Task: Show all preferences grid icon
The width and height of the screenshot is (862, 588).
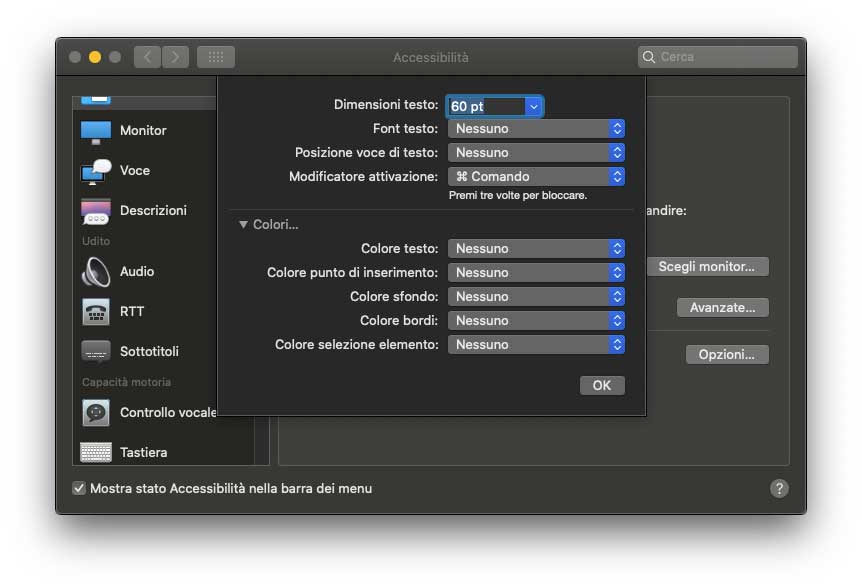Action: 216,57
